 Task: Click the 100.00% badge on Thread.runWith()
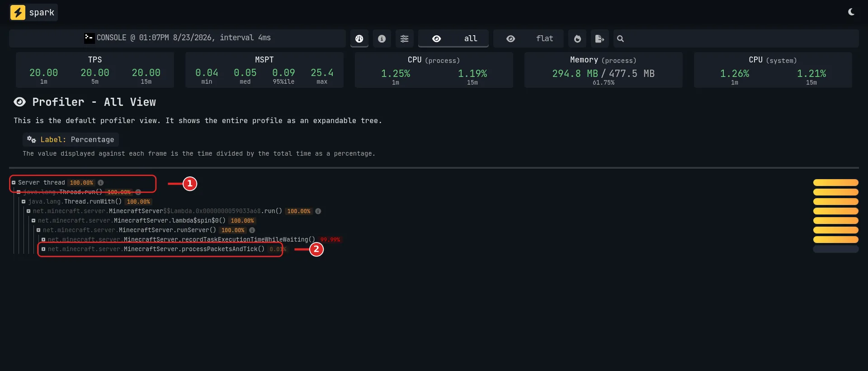pyautogui.click(x=138, y=202)
